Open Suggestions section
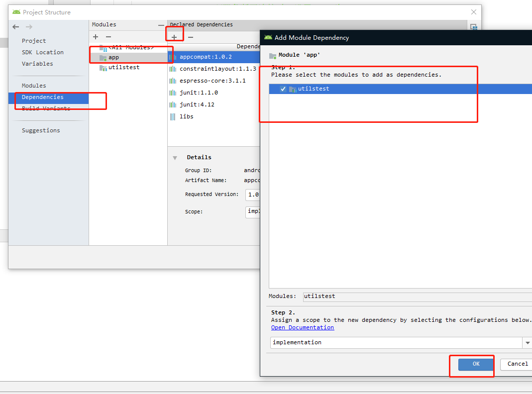Screen dimensions: 532x394 click(41, 130)
